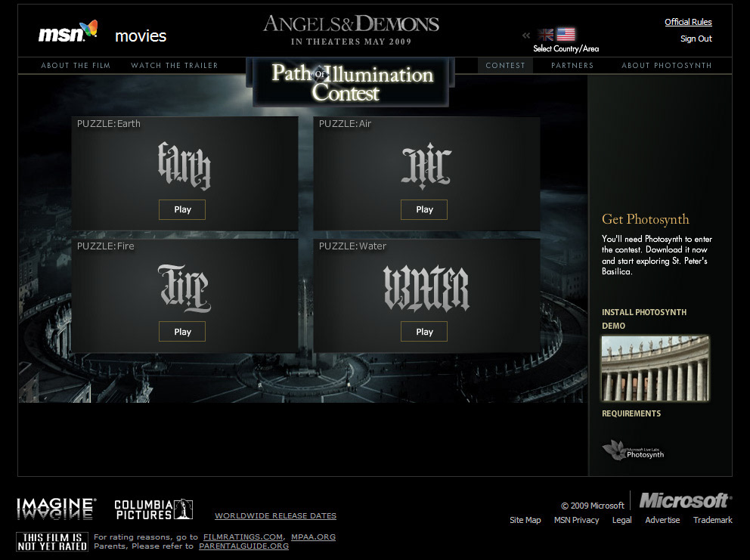Image resolution: width=750 pixels, height=560 pixels.
Task: Click the PUZZLE: Earth label
Action: point(109,124)
